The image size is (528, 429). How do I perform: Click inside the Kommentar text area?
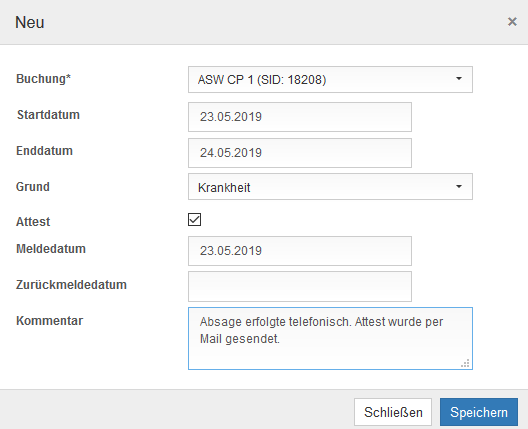[x=330, y=338]
